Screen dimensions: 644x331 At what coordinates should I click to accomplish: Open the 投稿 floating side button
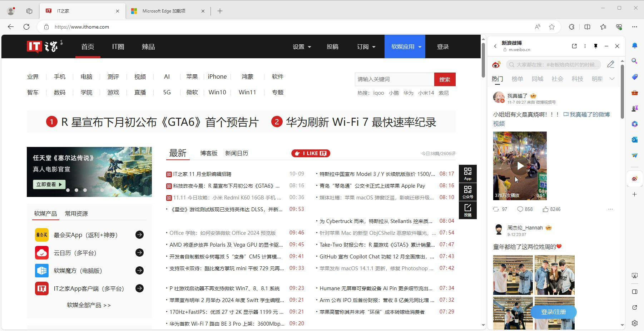click(x=468, y=210)
